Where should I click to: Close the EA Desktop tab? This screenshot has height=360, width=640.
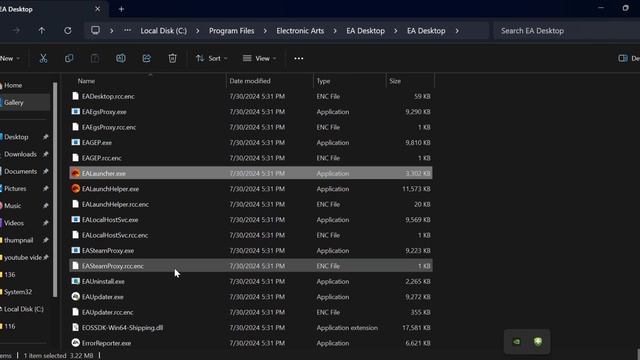click(98, 9)
